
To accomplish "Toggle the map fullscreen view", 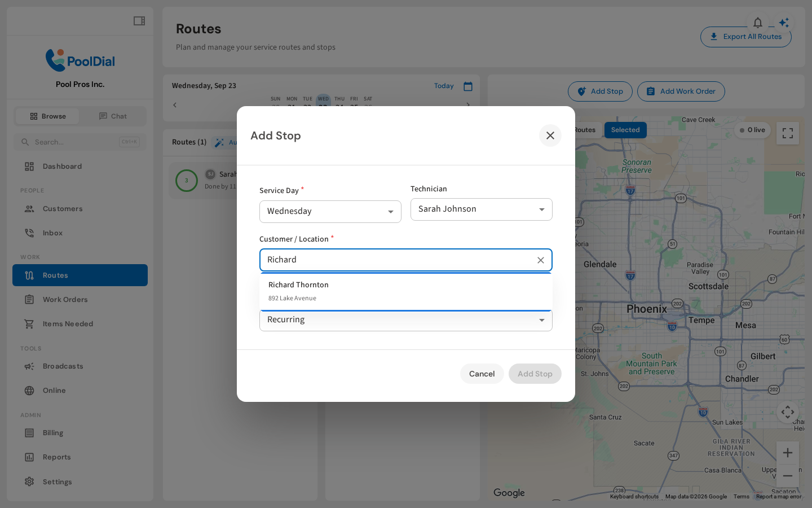I will pyautogui.click(x=788, y=133).
